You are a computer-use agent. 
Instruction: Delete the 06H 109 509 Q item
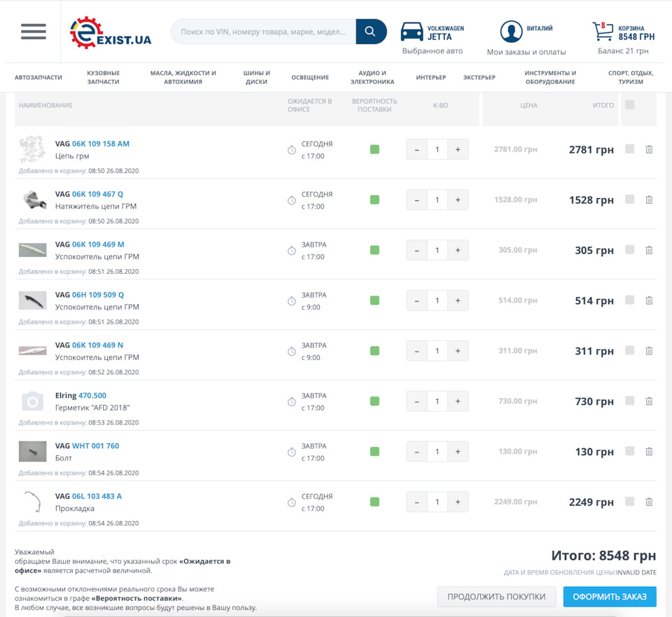[x=649, y=300]
